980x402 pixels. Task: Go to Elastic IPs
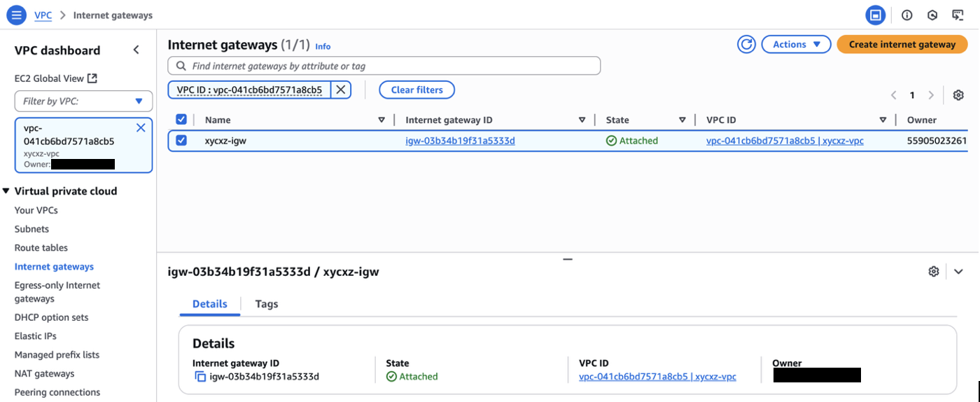(35, 336)
